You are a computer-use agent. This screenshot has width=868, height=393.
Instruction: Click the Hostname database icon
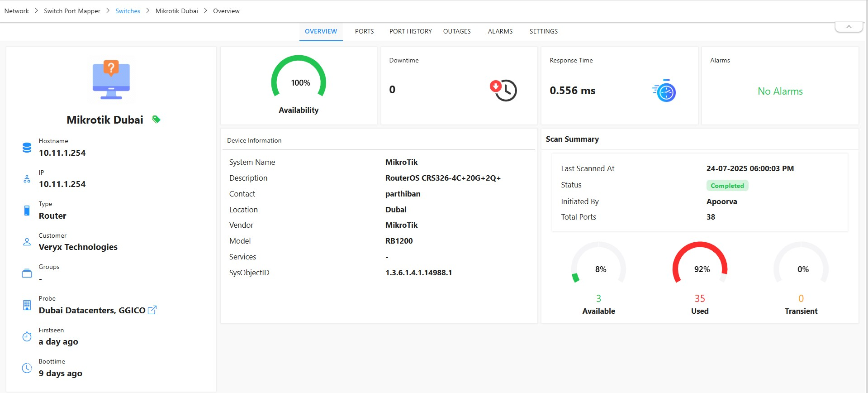click(27, 148)
